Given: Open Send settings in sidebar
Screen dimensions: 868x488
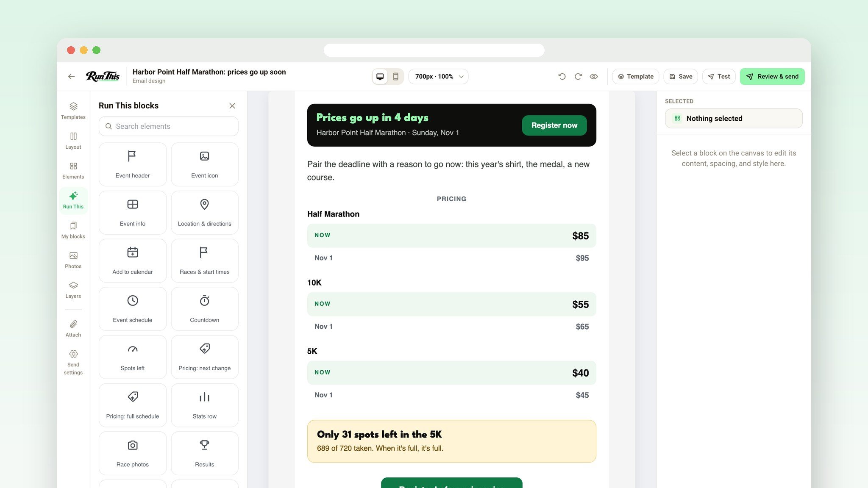Looking at the screenshot, I should click(x=73, y=362).
